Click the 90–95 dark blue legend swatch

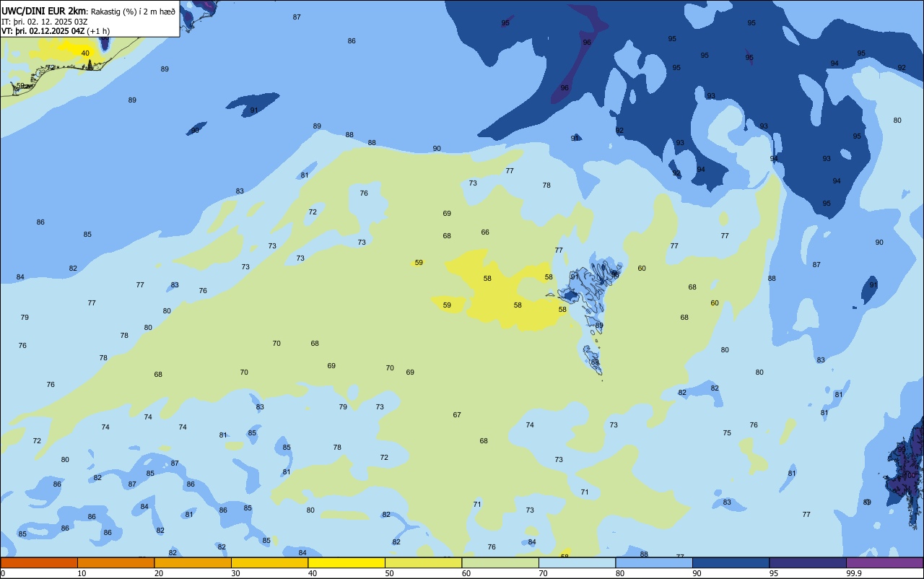pos(731,562)
